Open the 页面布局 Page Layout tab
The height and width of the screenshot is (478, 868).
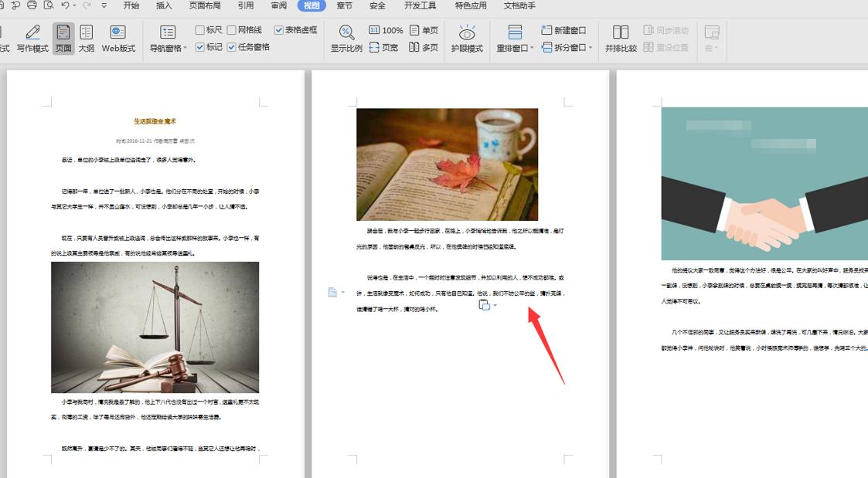[x=205, y=5]
